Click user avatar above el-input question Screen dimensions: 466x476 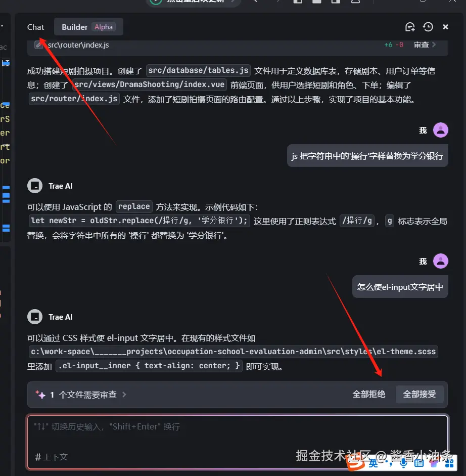click(441, 261)
